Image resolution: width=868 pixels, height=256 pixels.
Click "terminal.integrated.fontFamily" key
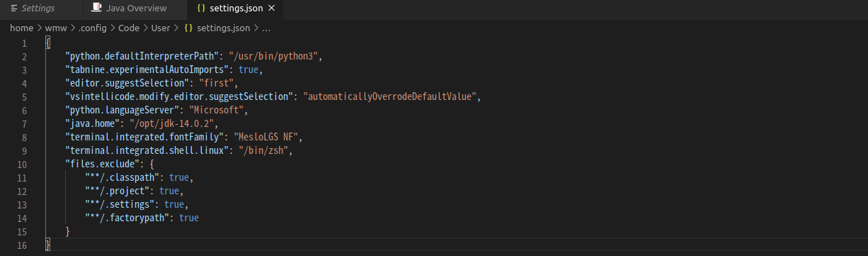[144, 138]
